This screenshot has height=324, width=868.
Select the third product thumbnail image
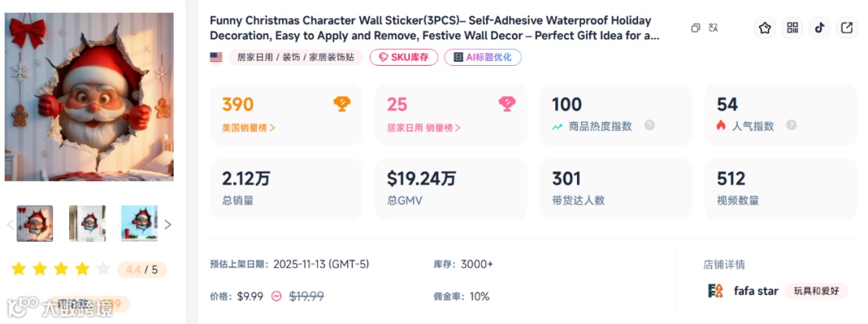click(x=139, y=224)
